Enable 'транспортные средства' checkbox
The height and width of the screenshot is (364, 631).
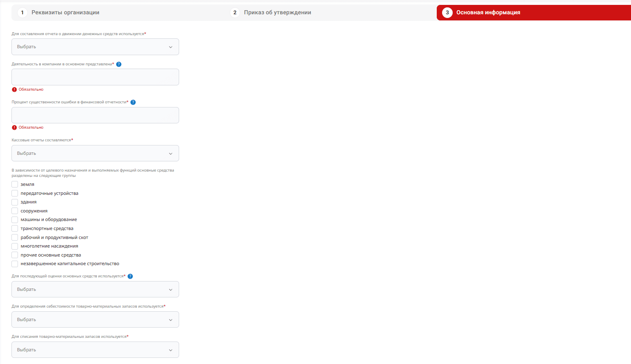(15, 228)
